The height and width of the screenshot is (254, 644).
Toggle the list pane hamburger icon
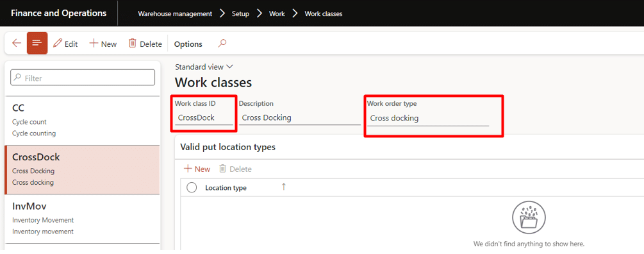[x=37, y=43]
